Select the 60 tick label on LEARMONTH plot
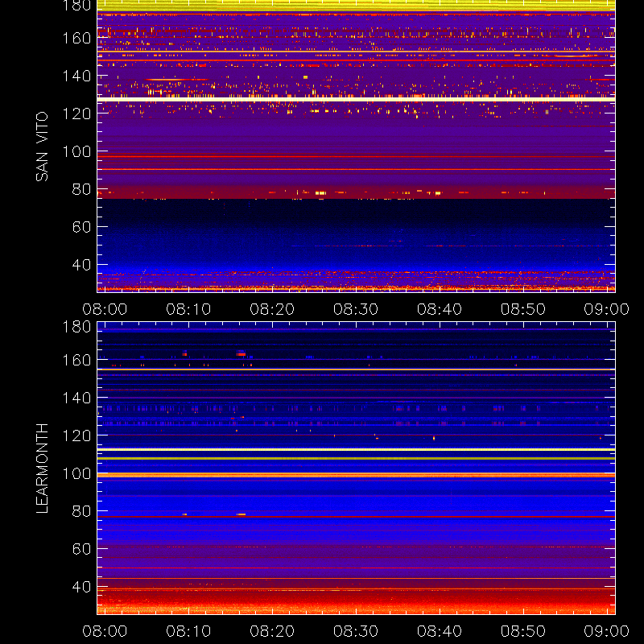 [x=81, y=549]
